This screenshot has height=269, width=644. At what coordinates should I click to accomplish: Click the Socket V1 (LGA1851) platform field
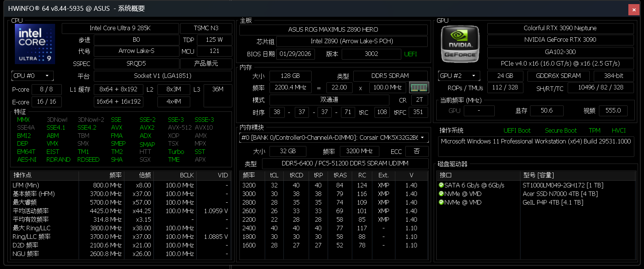pyautogui.click(x=163, y=76)
